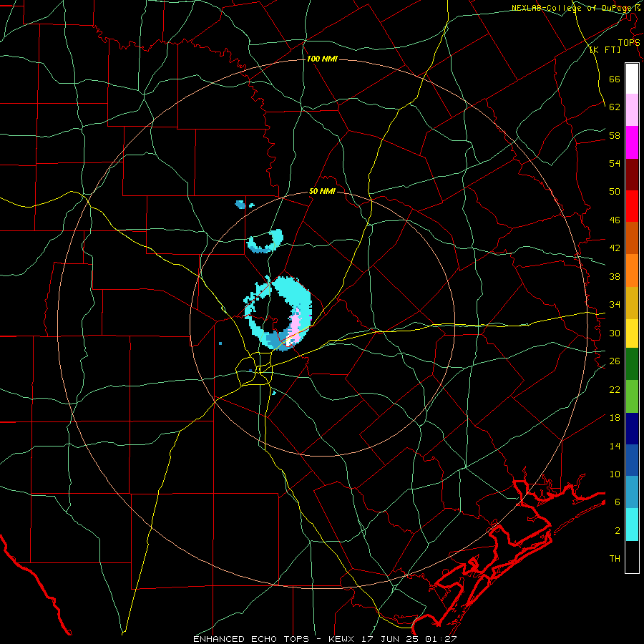This screenshot has width=644, height=644.
Task: Click the dark green legend swatch
Action: (632, 364)
